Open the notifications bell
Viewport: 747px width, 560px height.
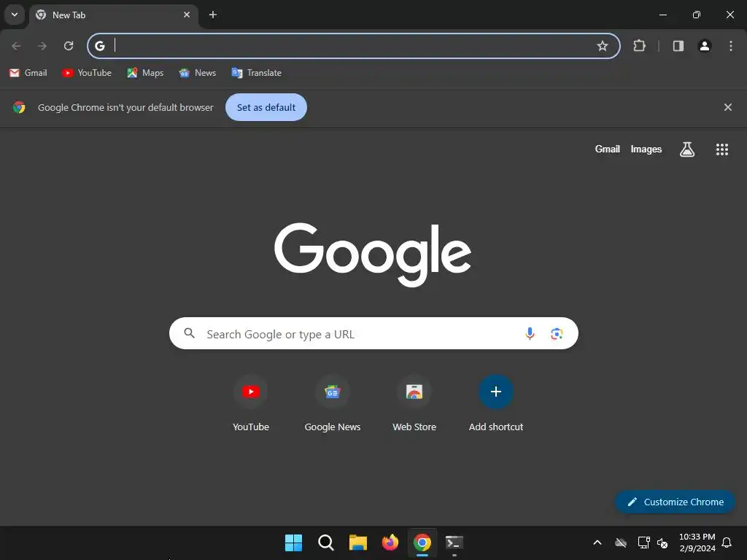tap(727, 542)
